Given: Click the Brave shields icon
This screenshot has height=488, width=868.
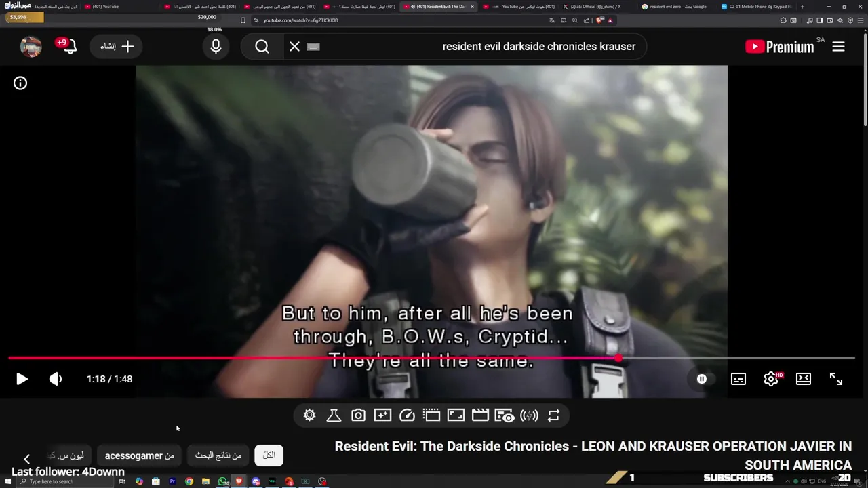Looking at the screenshot, I should 599,20.
